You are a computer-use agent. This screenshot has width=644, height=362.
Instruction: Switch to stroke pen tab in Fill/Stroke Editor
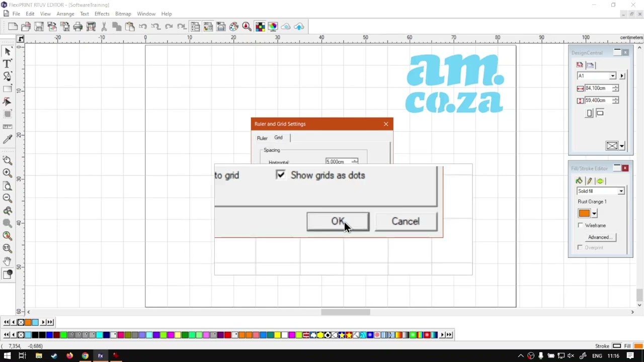(x=589, y=181)
